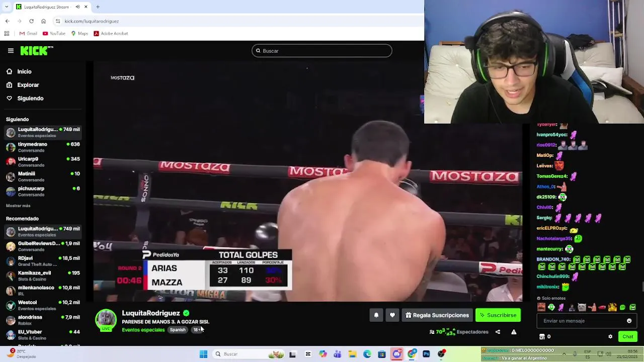Click the Spanish language tag
The width and height of the screenshot is (644, 362).
coord(177,330)
